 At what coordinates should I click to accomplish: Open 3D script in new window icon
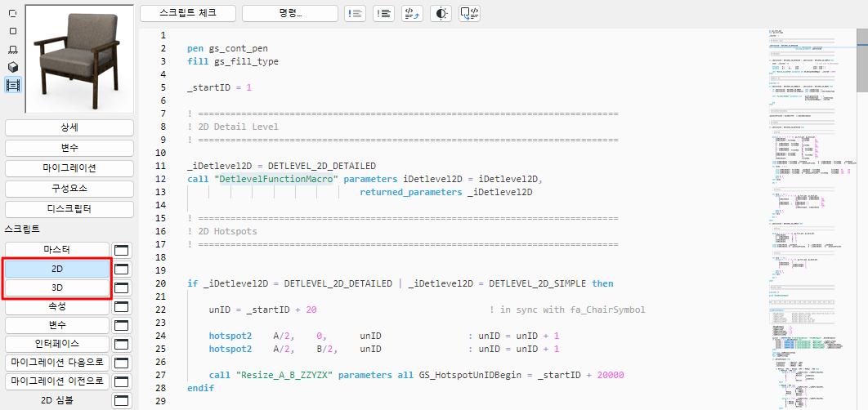tap(122, 287)
